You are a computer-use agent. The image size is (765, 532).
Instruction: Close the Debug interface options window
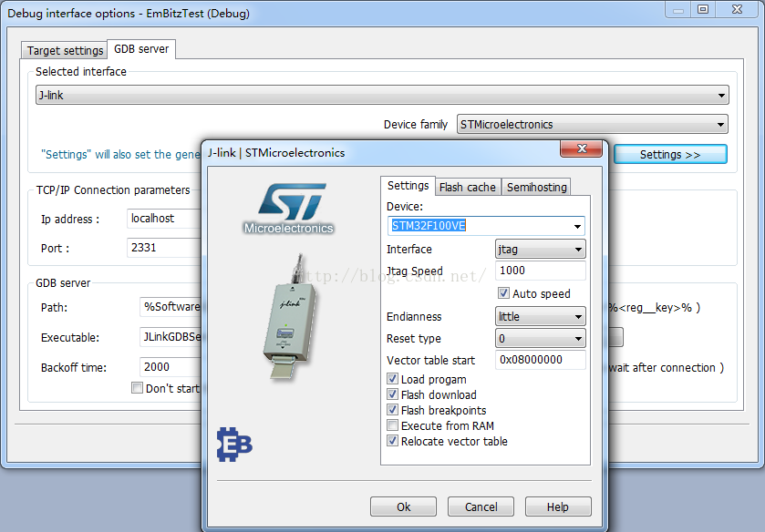[x=738, y=9]
